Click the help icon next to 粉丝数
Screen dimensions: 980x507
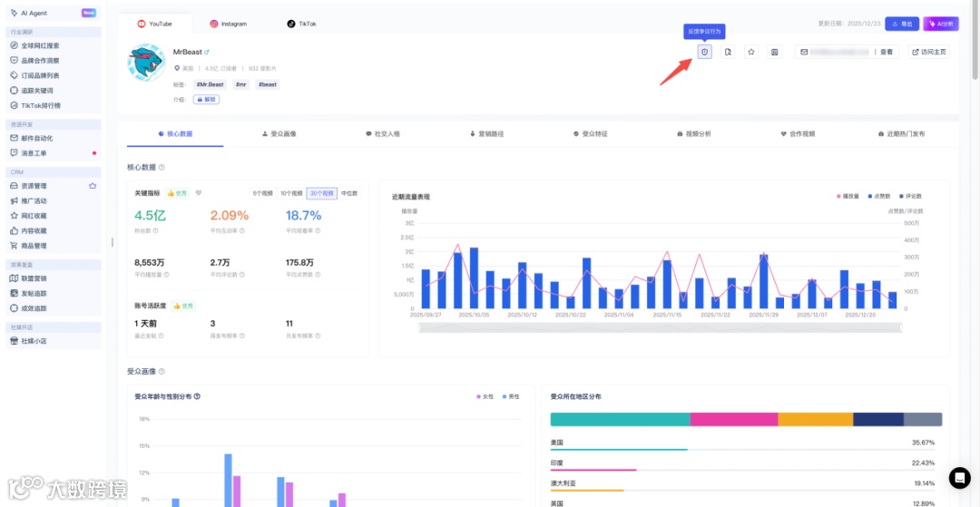pyautogui.click(x=156, y=230)
